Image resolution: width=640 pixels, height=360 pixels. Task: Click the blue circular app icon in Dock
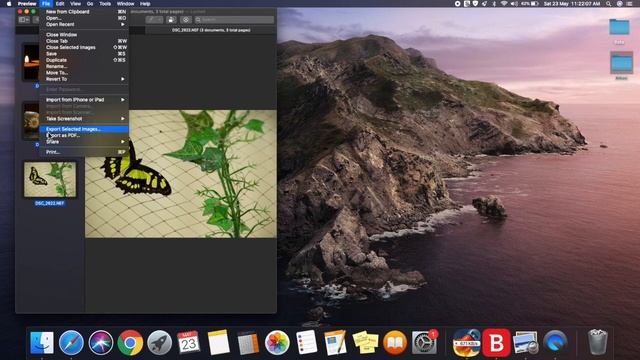(x=555, y=342)
